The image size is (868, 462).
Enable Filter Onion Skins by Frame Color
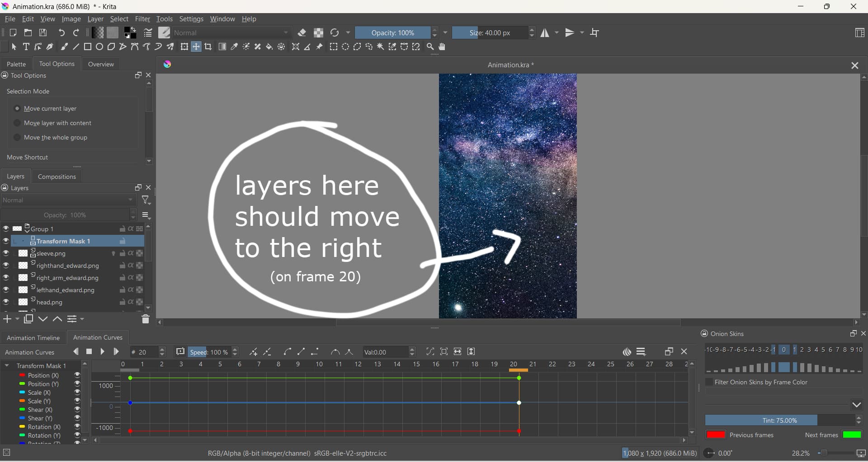coord(709,383)
